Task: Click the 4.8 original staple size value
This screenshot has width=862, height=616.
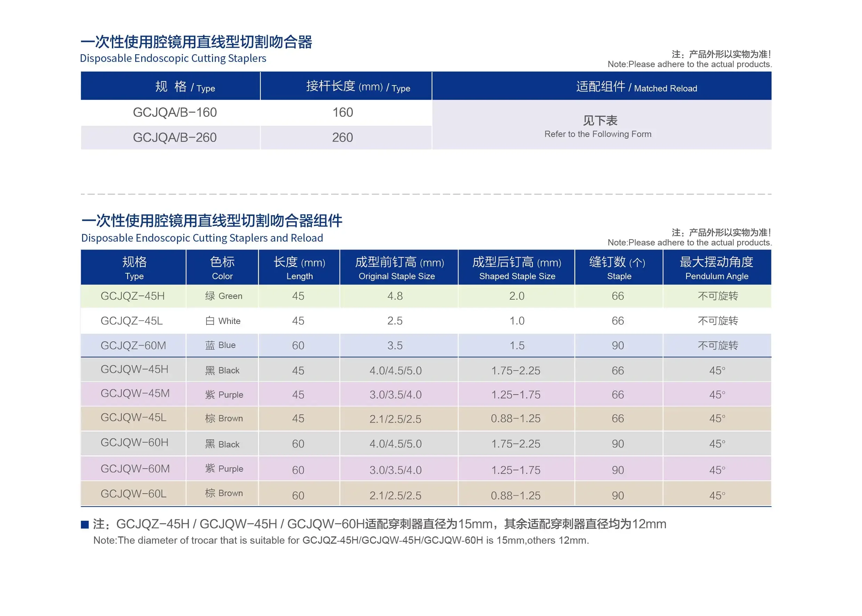Action: (x=395, y=296)
